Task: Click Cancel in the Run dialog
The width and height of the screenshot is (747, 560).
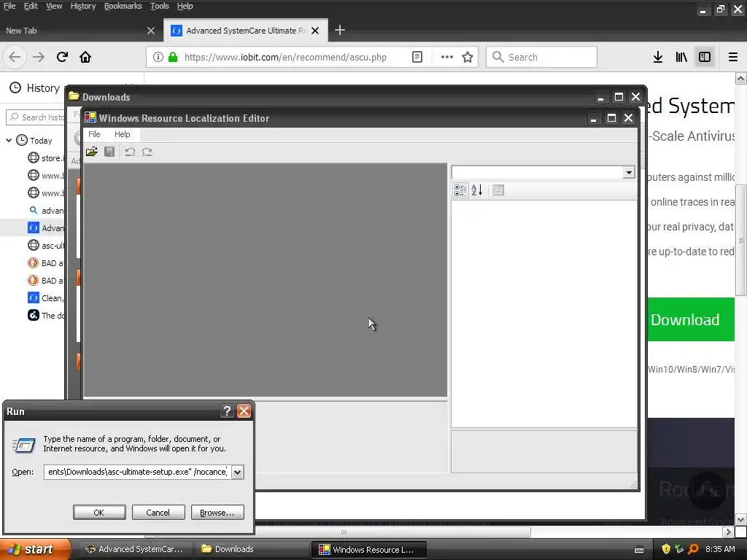Action: (158, 513)
